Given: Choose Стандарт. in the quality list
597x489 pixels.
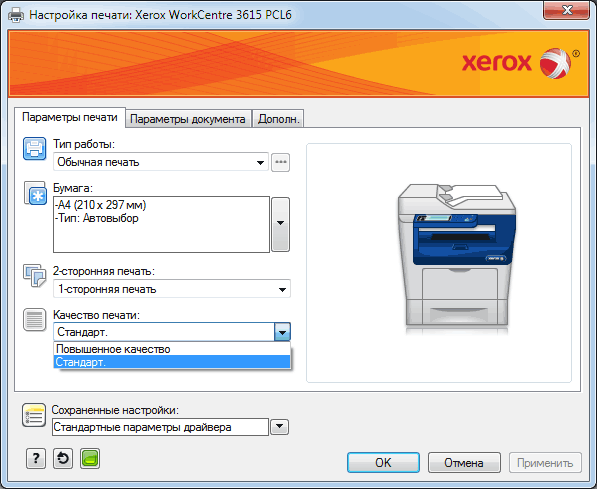Looking at the screenshot, I should [172, 362].
